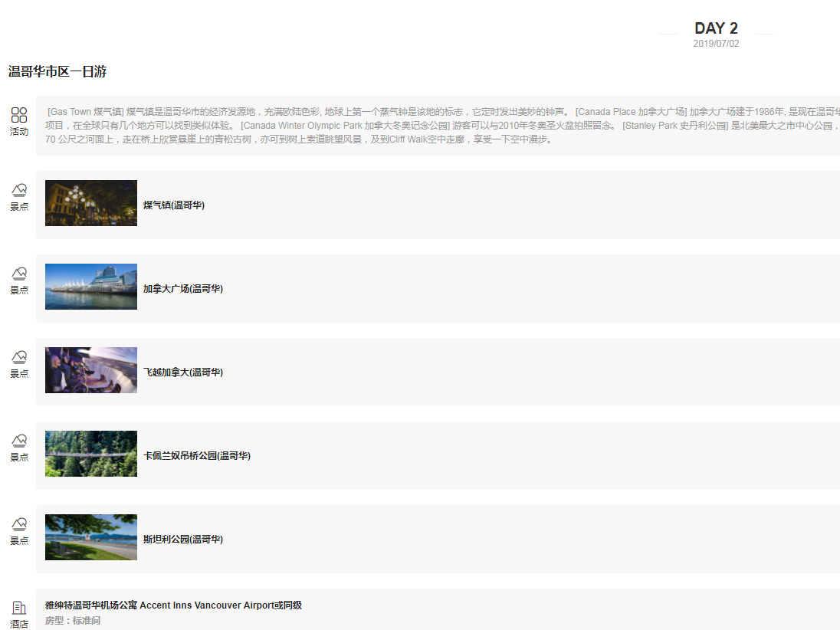Click the 温哥华市区一日游 itinerary title
This screenshot has width=840, height=630.
pyautogui.click(x=57, y=72)
